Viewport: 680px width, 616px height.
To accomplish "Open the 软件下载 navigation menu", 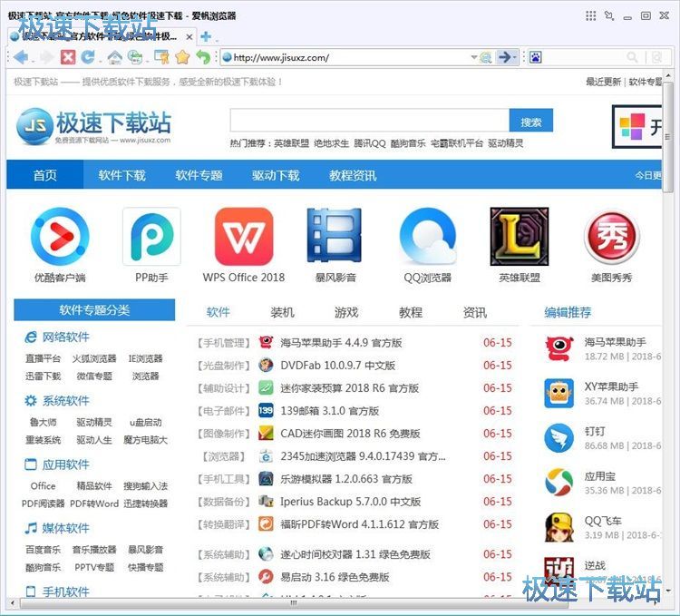I will (121, 175).
